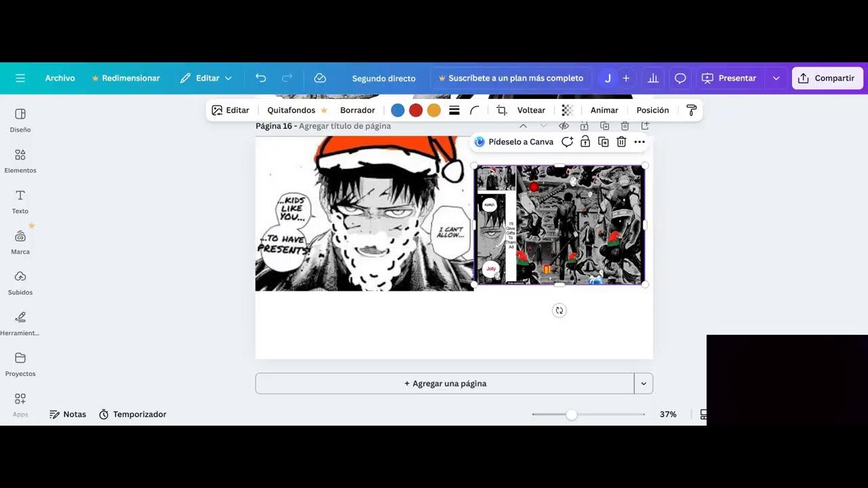Click Editar image in floating toolbar

coord(231,110)
